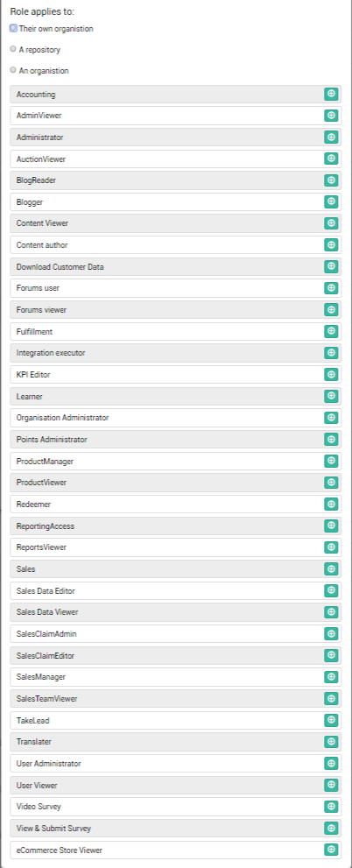Image resolution: width=352 pixels, height=868 pixels.
Task: Add the Redeemer role using plus icon
Action: (x=331, y=505)
